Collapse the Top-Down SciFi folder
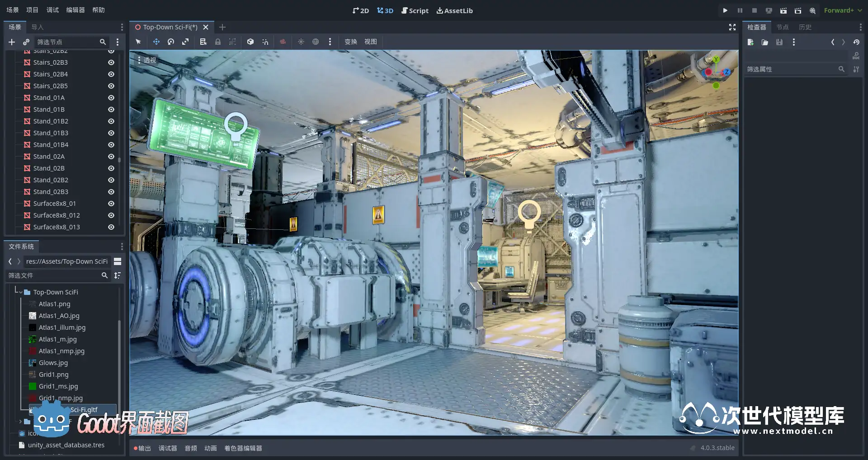Image resolution: width=868 pixels, height=460 pixels. click(x=20, y=292)
